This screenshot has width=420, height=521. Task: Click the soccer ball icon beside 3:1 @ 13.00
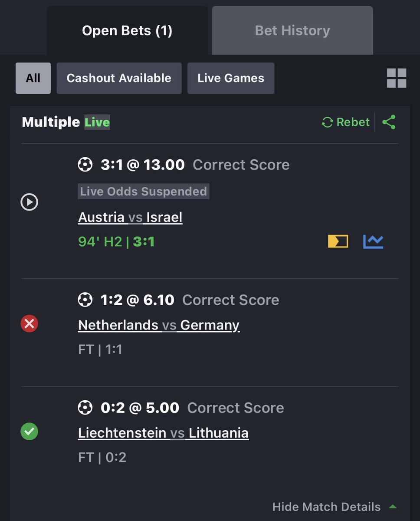click(85, 165)
